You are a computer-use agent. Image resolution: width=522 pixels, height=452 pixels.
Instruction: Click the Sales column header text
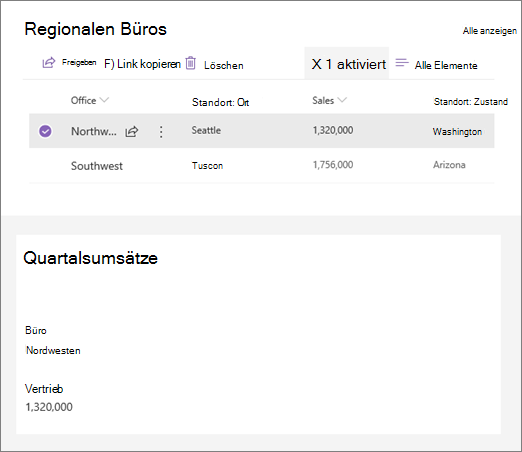(x=323, y=100)
